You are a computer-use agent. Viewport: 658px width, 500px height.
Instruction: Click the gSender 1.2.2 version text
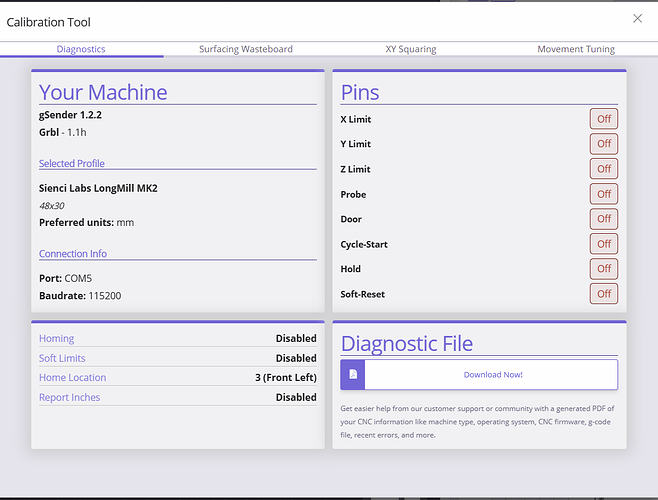(70, 115)
